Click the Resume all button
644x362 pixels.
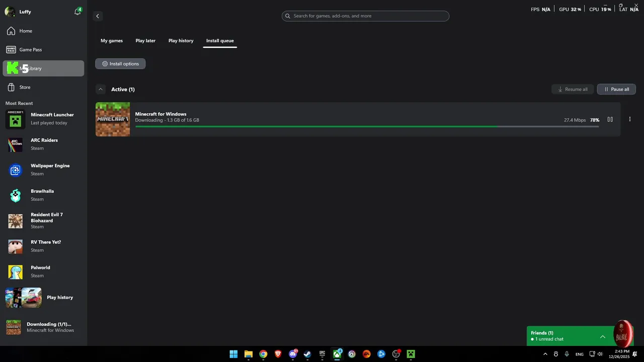click(573, 89)
